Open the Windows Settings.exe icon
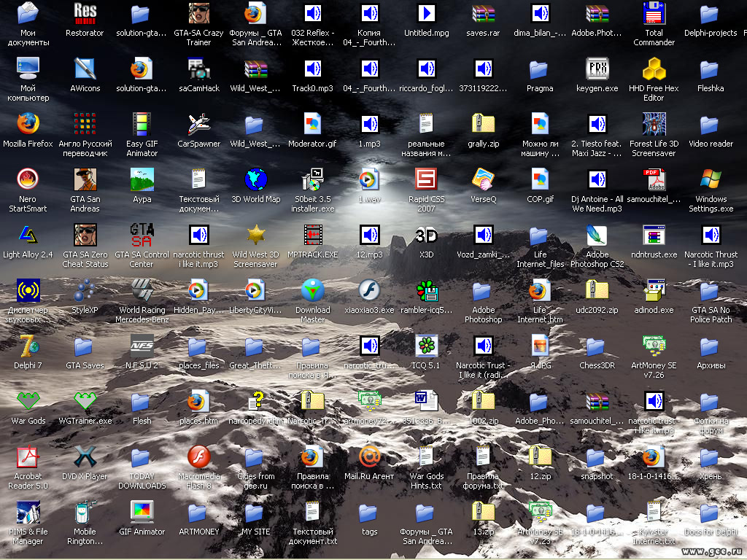Image resolution: width=747 pixels, height=560 pixels. 711,179
